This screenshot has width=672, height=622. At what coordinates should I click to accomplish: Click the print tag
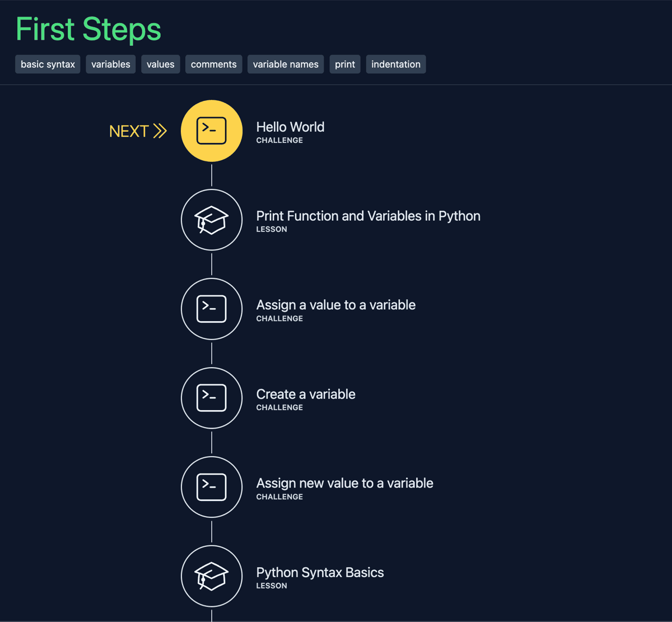345,64
